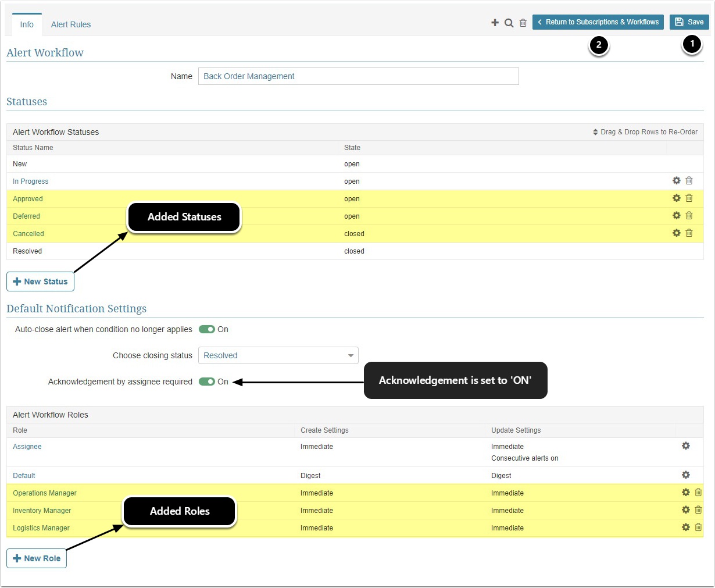The image size is (715, 588).
Task: Click the Save button
Action: 689,22
